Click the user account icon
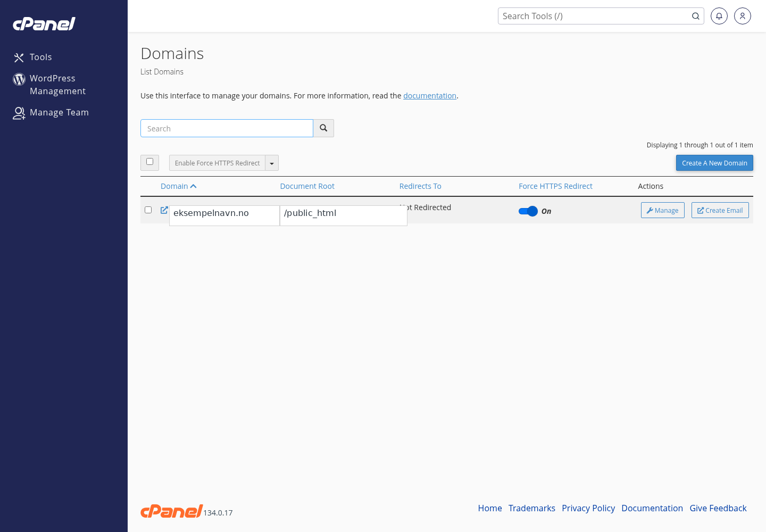This screenshot has height=532, width=766. pyautogui.click(x=743, y=16)
